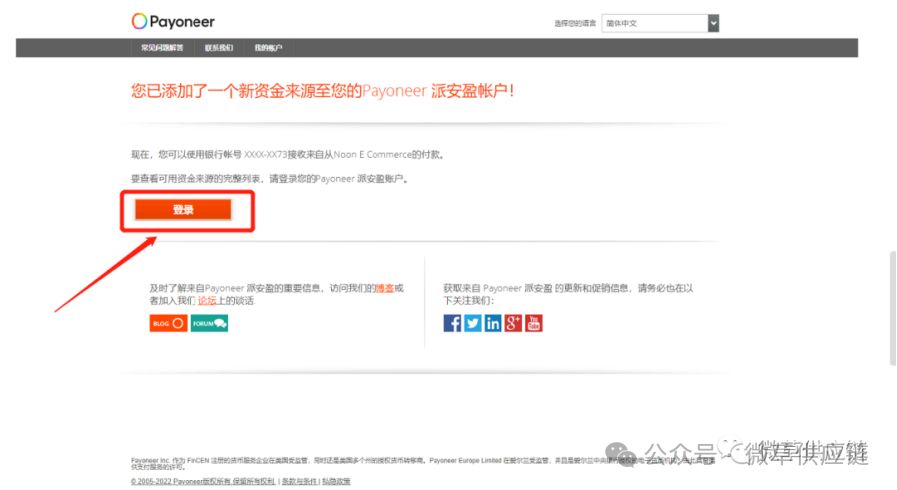The width and height of the screenshot is (897, 490).
Task: Visit the teal FORUM badge
Action: pos(209,323)
